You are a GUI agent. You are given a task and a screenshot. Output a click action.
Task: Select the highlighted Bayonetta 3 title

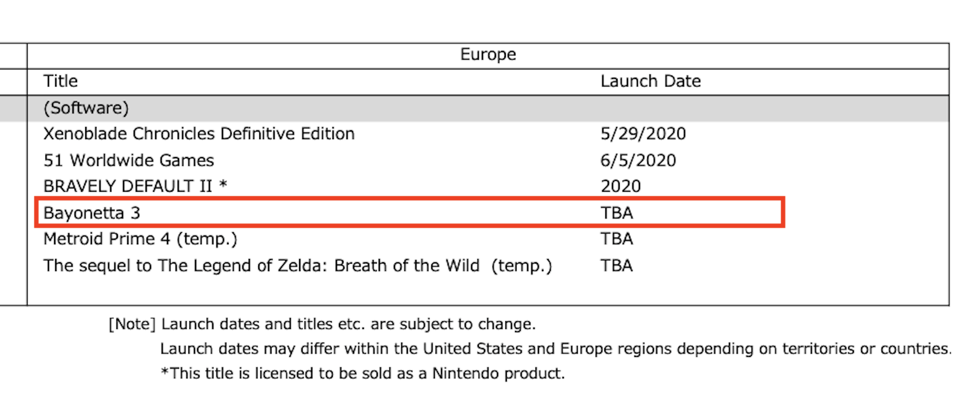[x=92, y=213]
